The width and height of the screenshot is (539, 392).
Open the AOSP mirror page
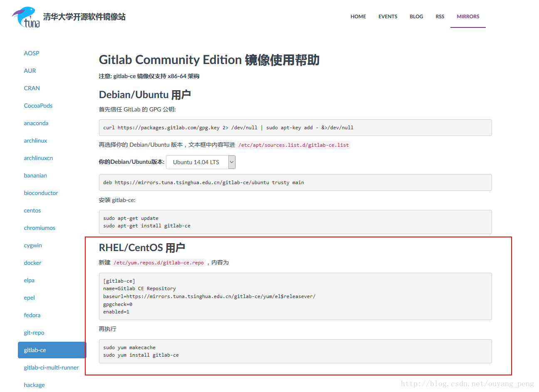click(31, 53)
